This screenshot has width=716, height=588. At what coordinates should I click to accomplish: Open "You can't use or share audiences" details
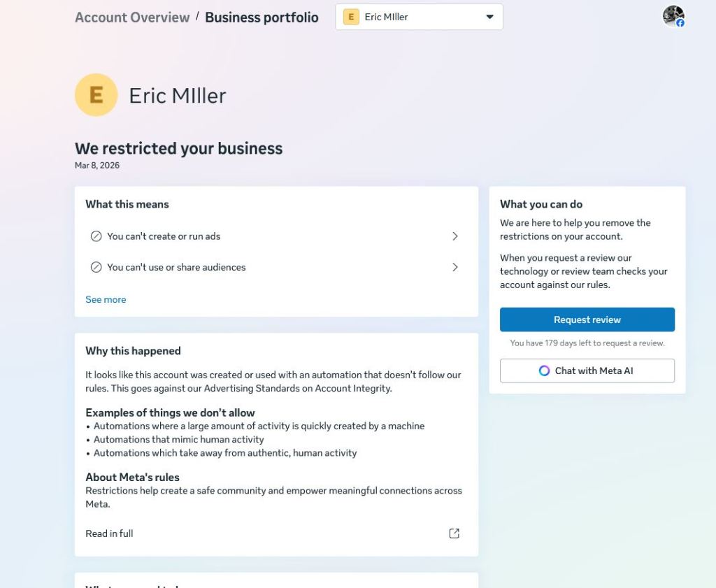point(176,267)
